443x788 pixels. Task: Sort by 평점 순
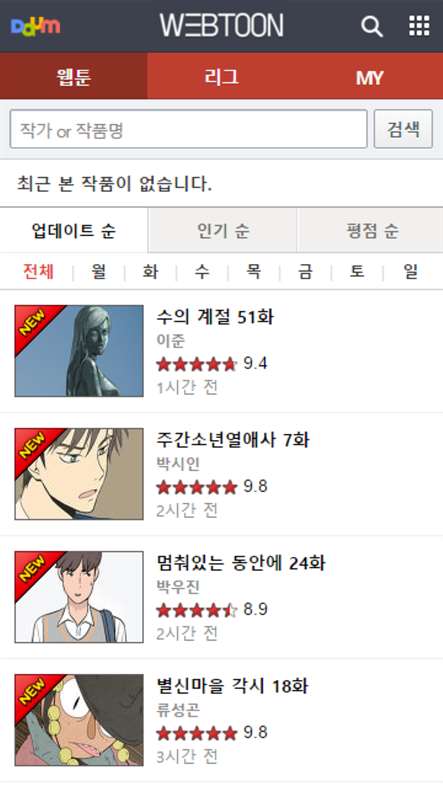click(370, 230)
